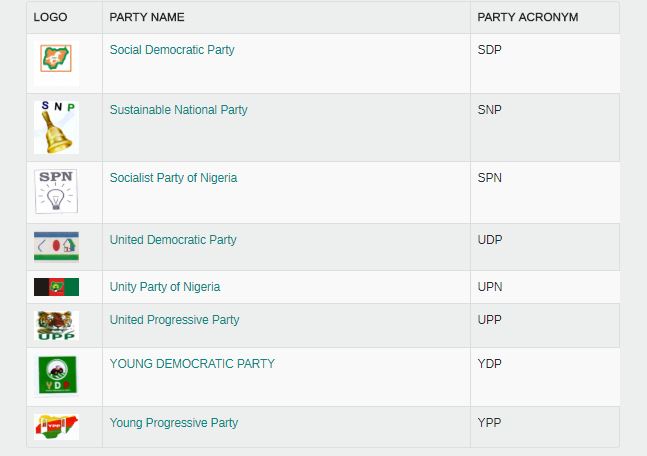The height and width of the screenshot is (456, 647).
Task: Click the Young Progressive Party logo
Action: [56, 427]
